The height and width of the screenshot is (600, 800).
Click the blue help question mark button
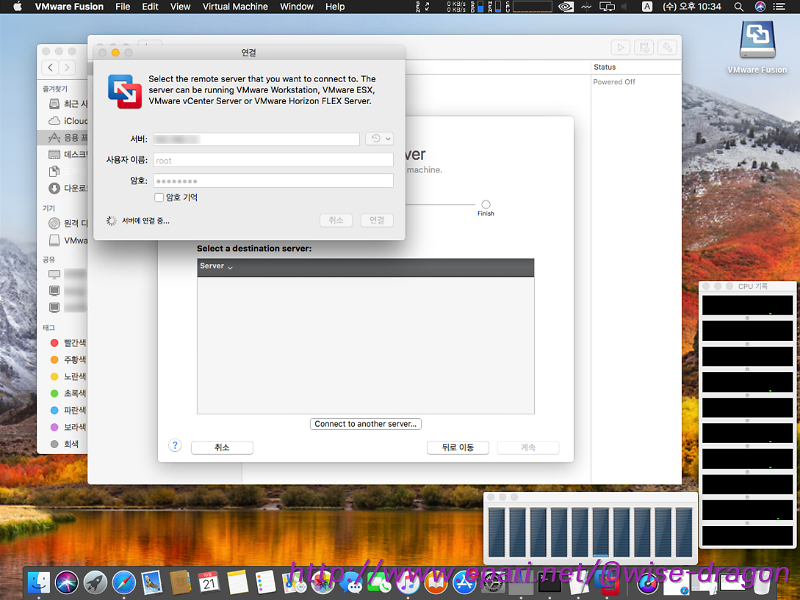click(x=174, y=445)
